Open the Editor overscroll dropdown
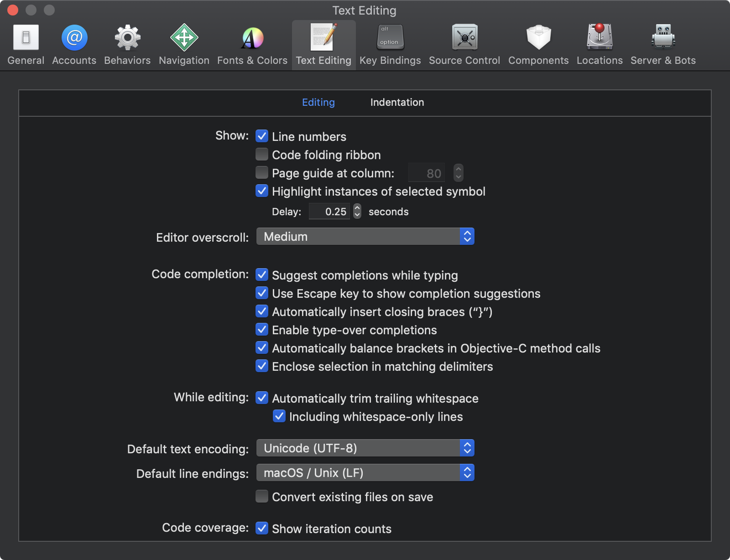 [365, 237]
